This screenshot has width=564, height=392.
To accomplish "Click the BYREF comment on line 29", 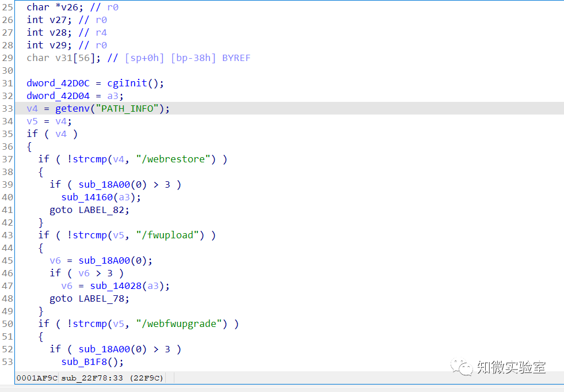I will [x=237, y=58].
